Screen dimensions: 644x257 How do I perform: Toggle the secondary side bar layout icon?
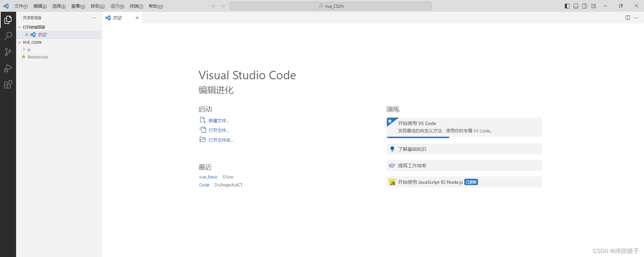(x=585, y=6)
